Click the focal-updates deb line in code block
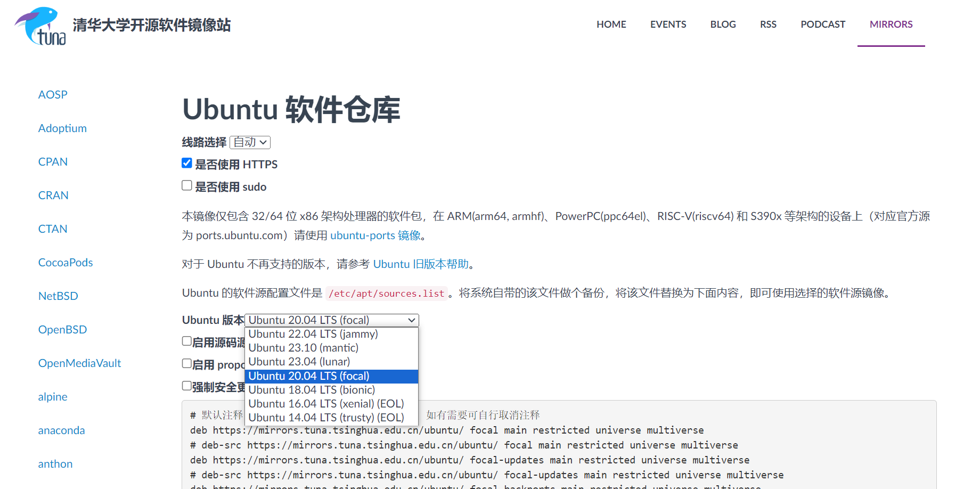Image resolution: width=980 pixels, height=489 pixels. point(470,460)
